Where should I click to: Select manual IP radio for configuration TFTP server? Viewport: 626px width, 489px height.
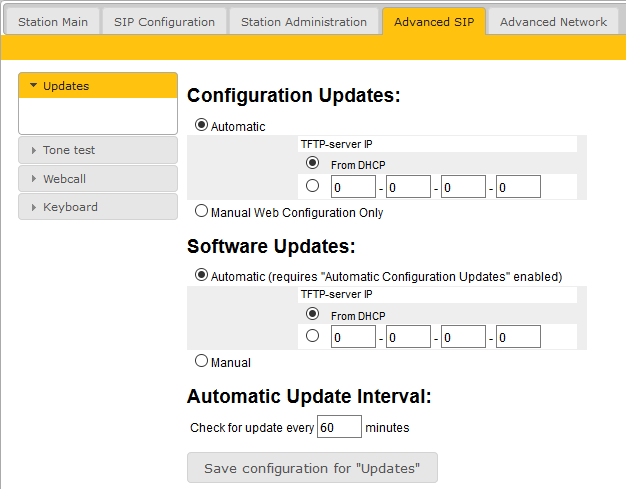(x=313, y=186)
